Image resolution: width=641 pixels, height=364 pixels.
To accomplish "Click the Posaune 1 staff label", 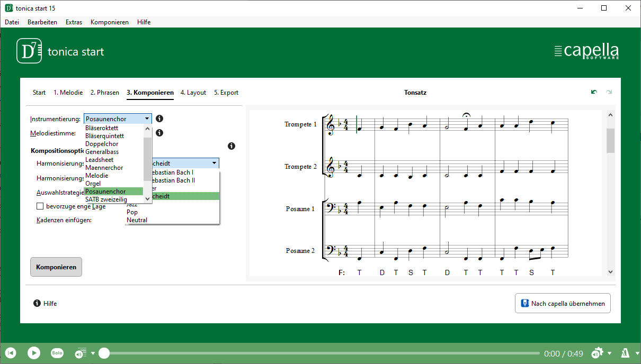I will [301, 209].
